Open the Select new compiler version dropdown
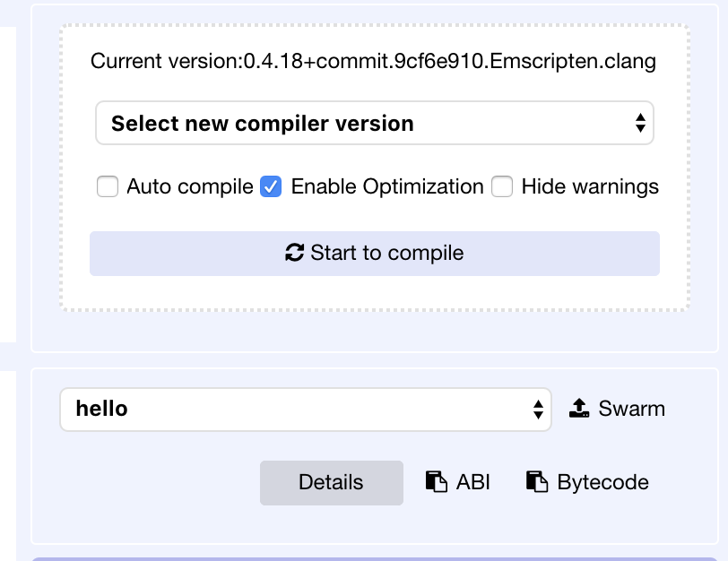This screenshot has height=561, width=728. [375, 123]
